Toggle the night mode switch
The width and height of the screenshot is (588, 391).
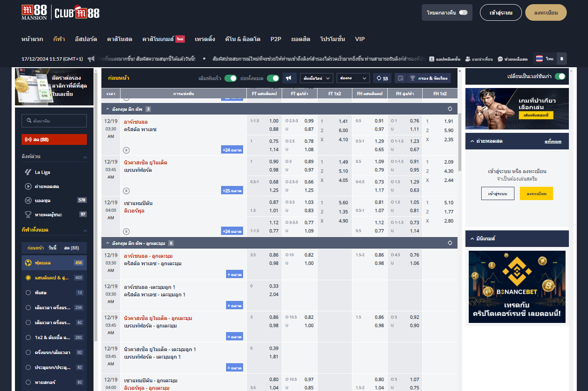point(463,12)
